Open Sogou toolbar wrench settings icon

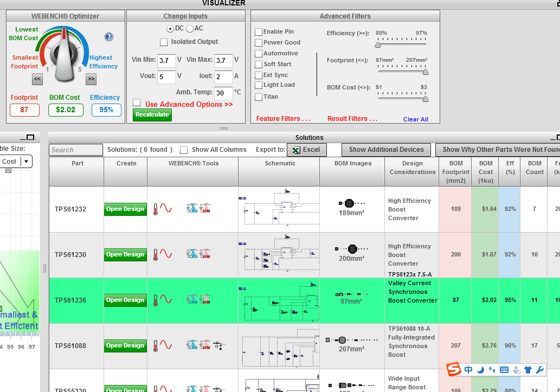(x=540, y=370)
